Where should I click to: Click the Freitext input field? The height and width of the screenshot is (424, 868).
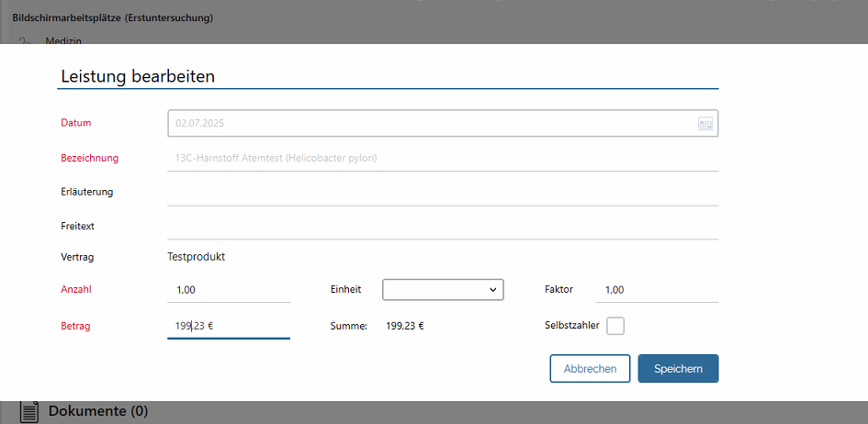[x=441, y=226]
